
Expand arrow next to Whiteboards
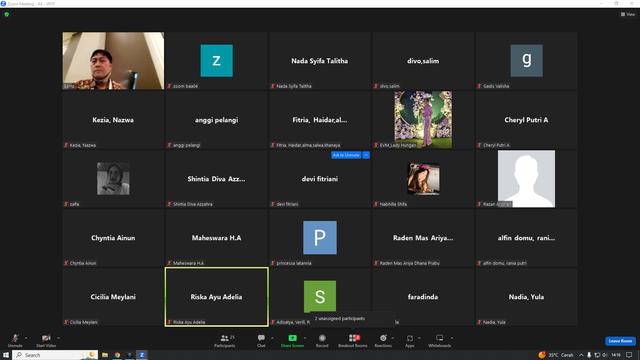(452, 338)
